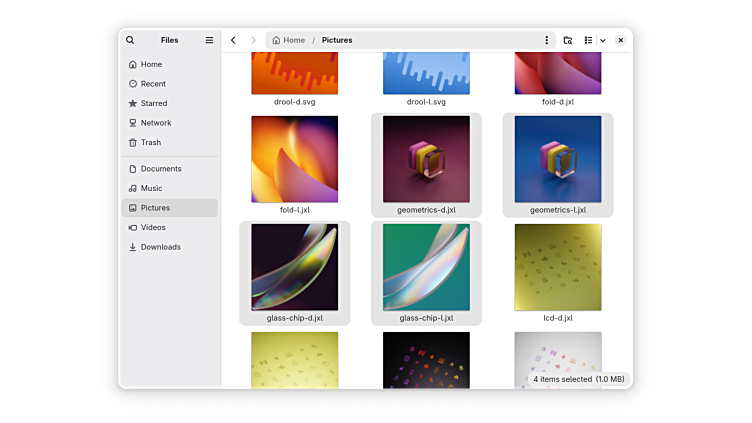Image resolution: width=752 pixels, height=423 pixels.
Task: Open the path bar three-dot menu
Action: pos(546,40)
